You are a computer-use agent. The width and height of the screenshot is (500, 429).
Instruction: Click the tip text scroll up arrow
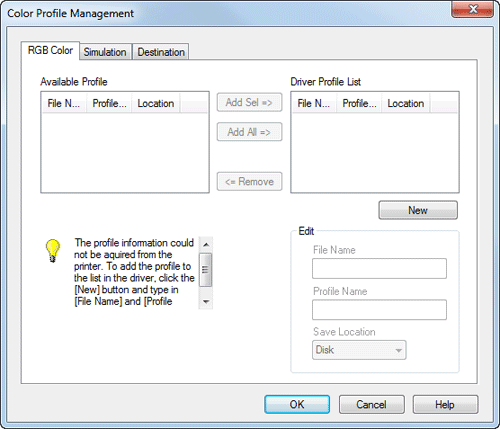pos(206,245)
